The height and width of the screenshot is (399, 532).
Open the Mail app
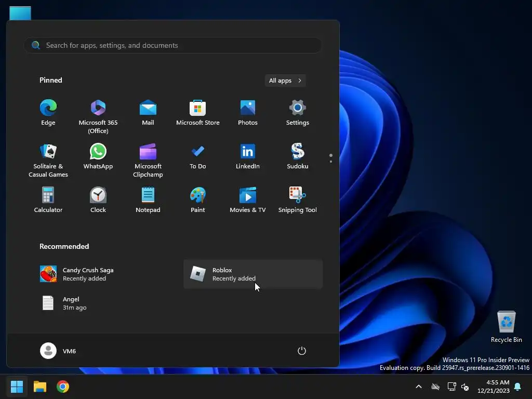[148, 113]
